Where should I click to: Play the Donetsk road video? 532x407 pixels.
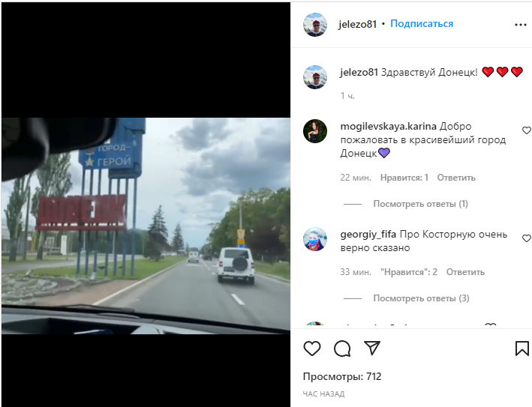(146, 226)
